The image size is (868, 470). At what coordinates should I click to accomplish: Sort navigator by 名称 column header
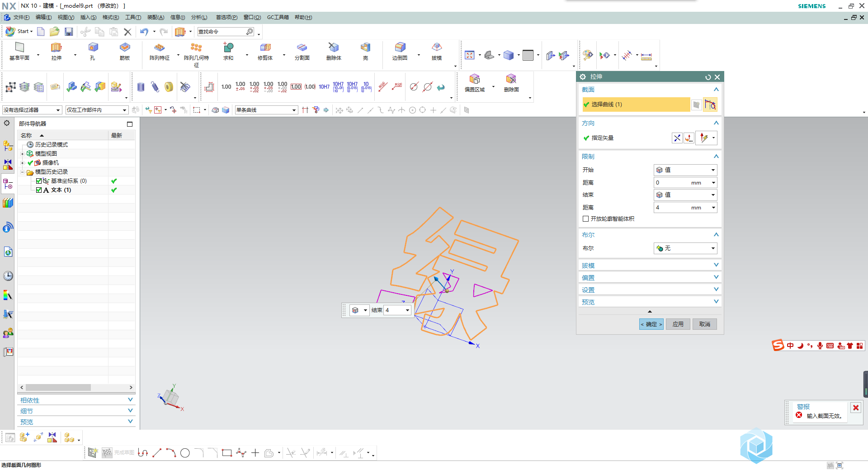(63, 136)
